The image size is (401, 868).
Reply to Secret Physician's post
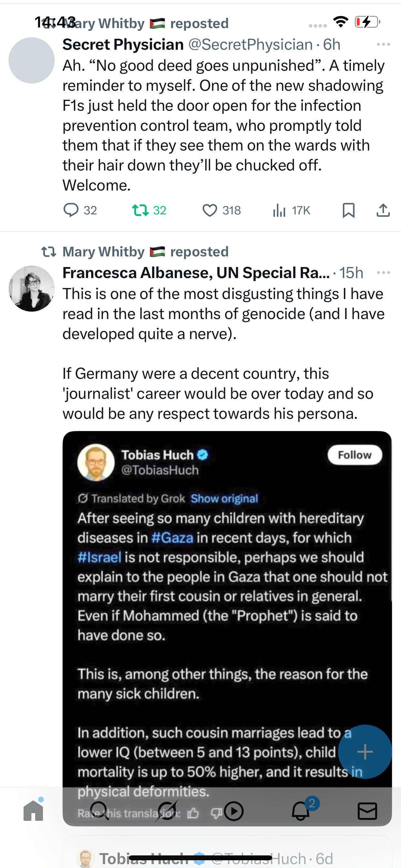(x=71, y=210)
